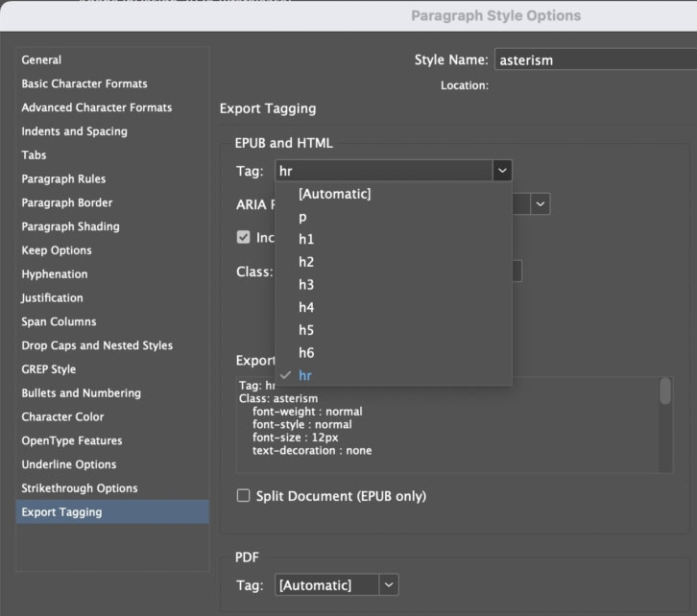Screen dimensions: 697x616
Task: Choose h5 tag from list
Action: click(394, 330)
